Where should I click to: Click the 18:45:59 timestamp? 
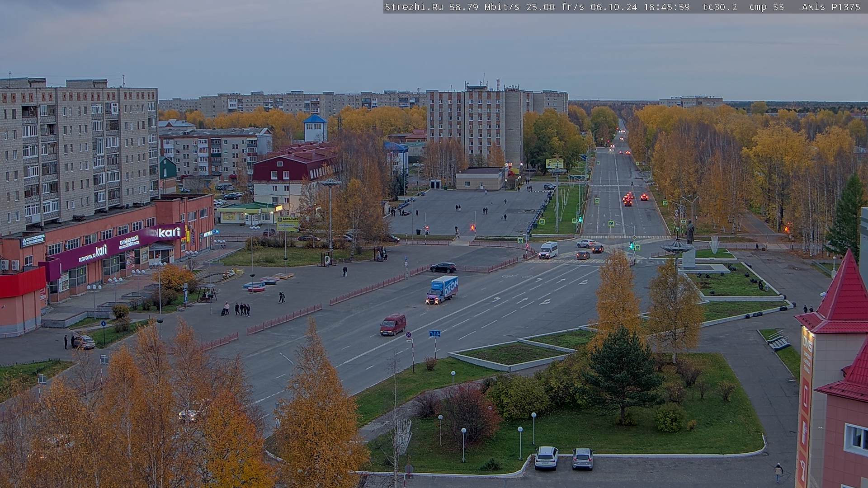tap(666, 7)
